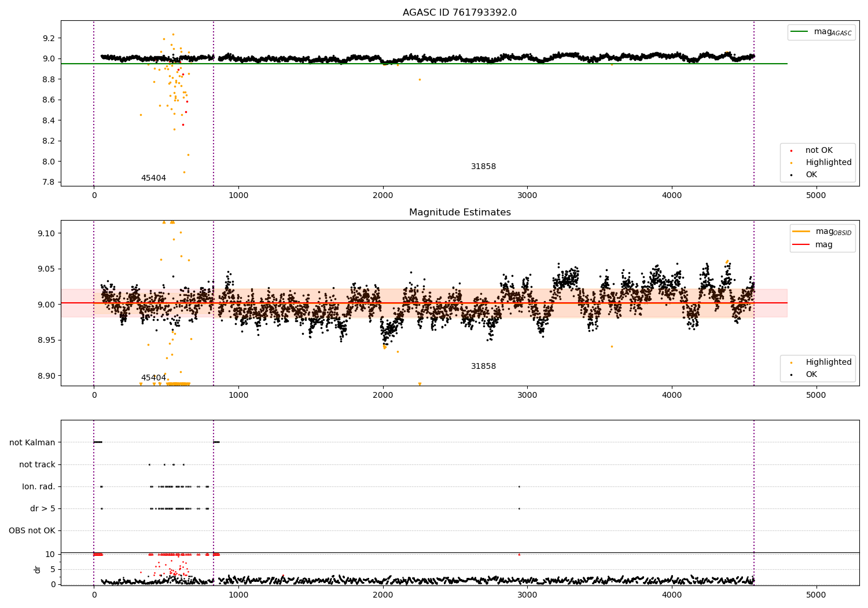This screenshot has height=608, width=868.
Task: Select the green mag AGASC legend entry
Action: (821, 32)
